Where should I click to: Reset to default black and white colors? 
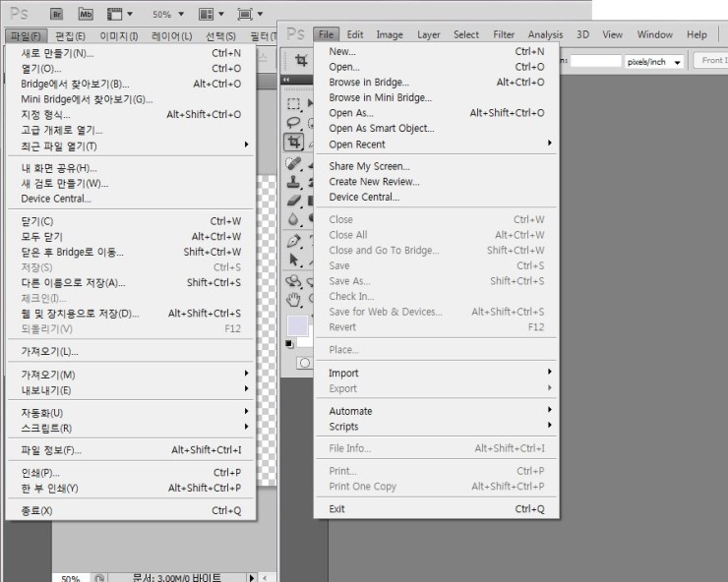click(289, 343)
